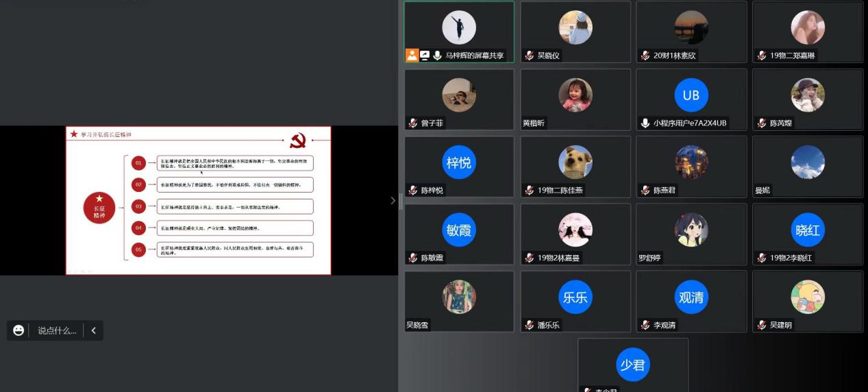Viewport: 868px width, 392px height.
Task: Click the screen share icon on 马梓辉's tile
Action: coord(425,56)
